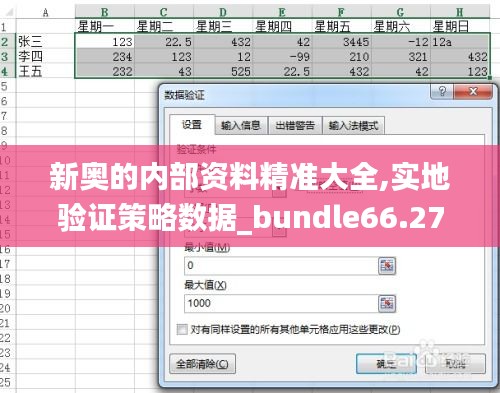Click cell containing 星期五
The height and width of the screenshot is (393, 500).
341,26
